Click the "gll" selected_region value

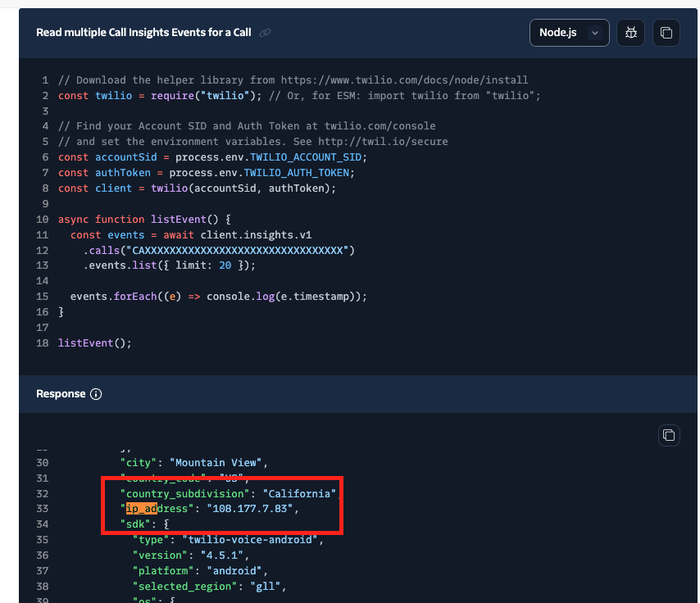266,587
